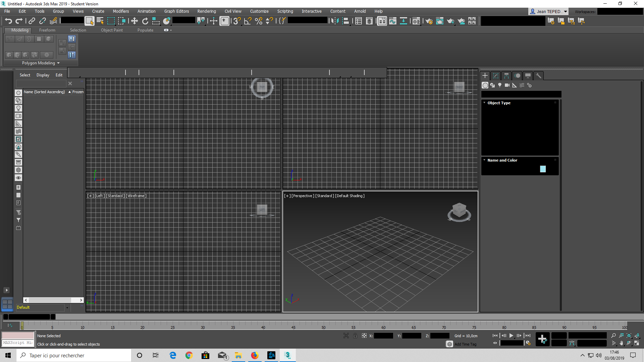Screen dimensions: 644x362
Task: Click Add Time Tag
Action: click(465, 344)
